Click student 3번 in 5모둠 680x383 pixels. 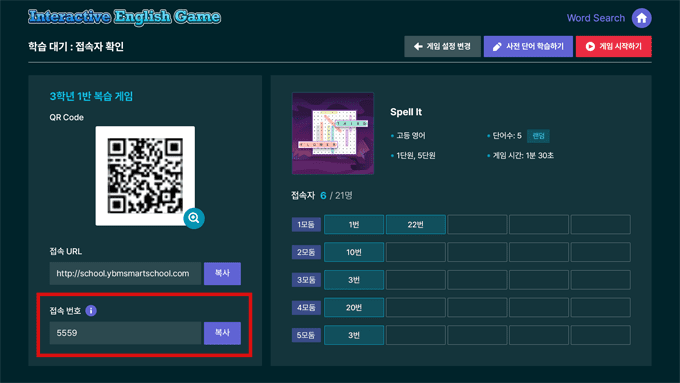click(354, 335)
